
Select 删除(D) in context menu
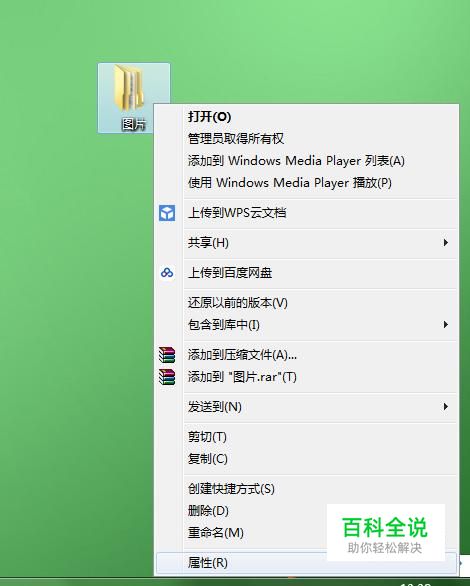(x=306, y=511)
